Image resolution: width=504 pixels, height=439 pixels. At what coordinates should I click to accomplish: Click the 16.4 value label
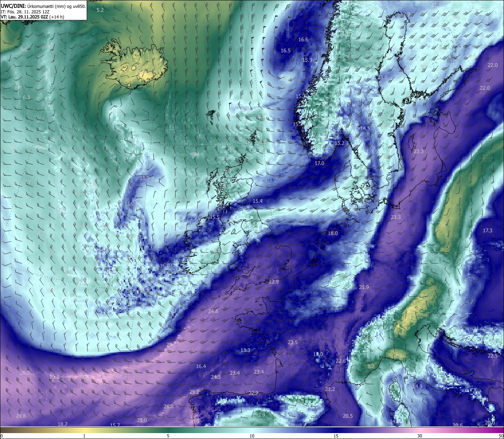click(201, 366)
